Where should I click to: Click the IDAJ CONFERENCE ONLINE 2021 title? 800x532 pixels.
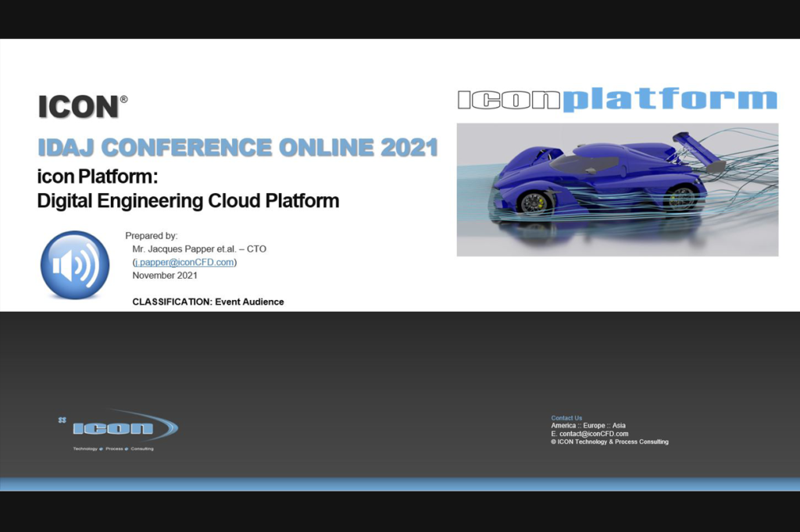click(237, 148)
